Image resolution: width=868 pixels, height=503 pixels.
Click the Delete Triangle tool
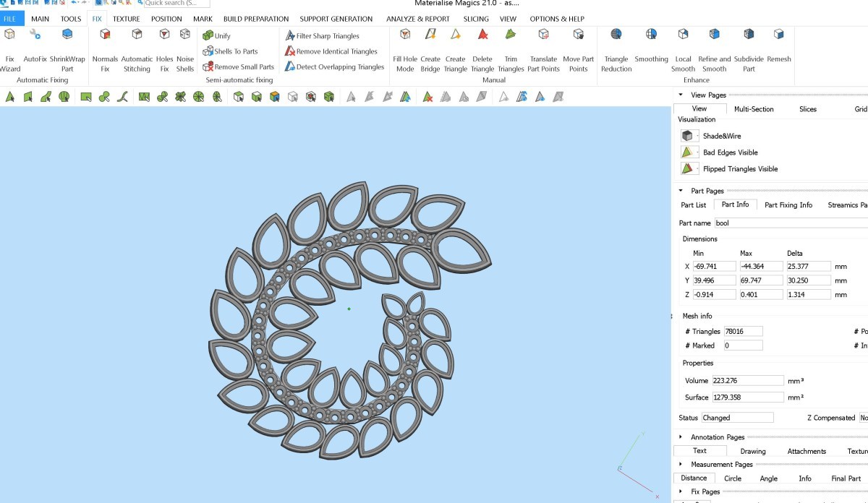point(482,49)
